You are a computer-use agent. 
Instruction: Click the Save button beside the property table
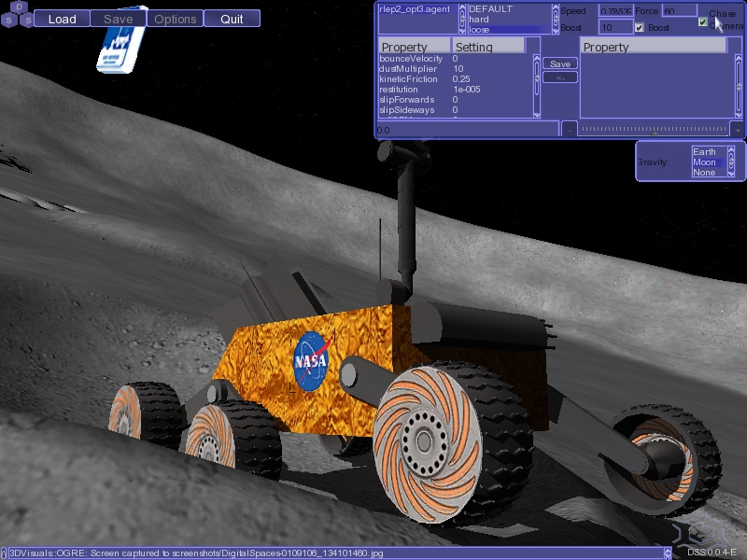click(x=560, y=63)
